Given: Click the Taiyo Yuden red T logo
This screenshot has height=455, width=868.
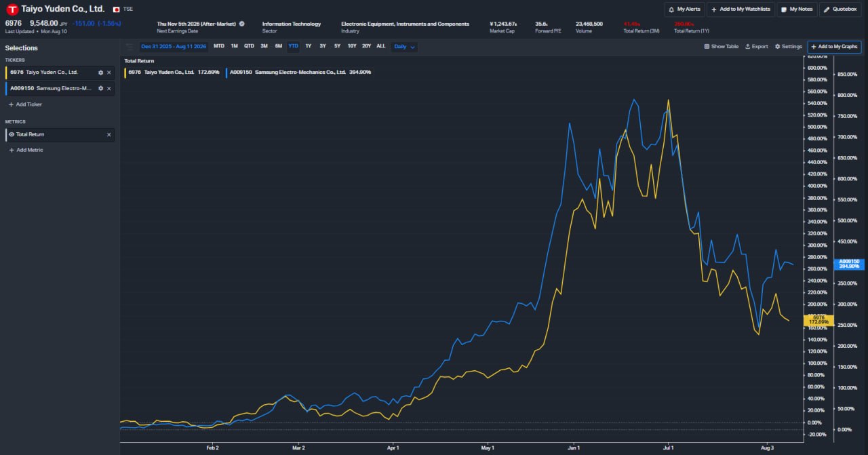Looking at the screenshot, I should (x=12, y=9).
